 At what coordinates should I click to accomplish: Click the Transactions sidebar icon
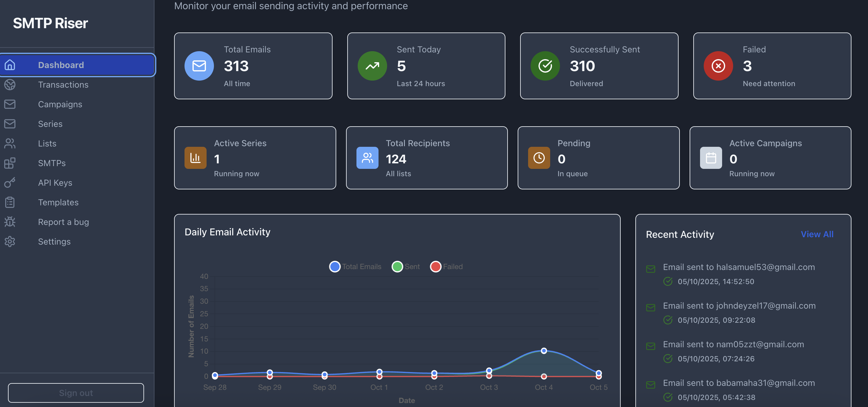click(x=10, y=85)
